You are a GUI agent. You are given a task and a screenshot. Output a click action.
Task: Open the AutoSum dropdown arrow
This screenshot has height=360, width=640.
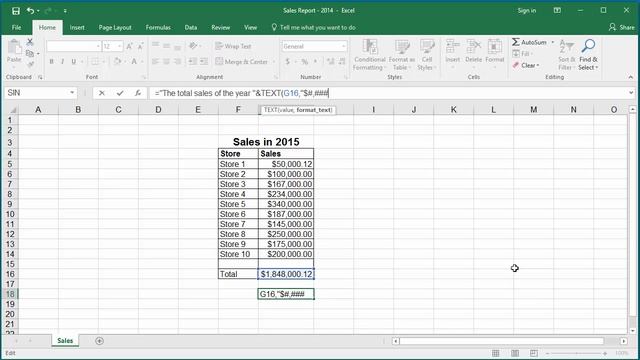click(x=553, y=42)
